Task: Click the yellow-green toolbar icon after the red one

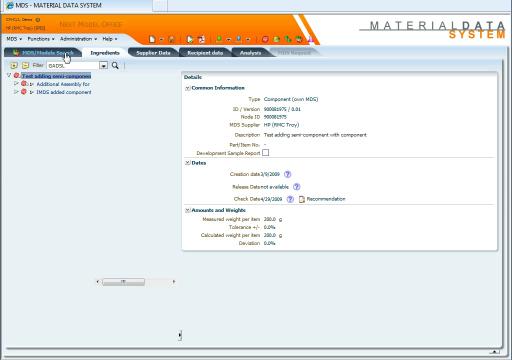Action: (276, 39)
